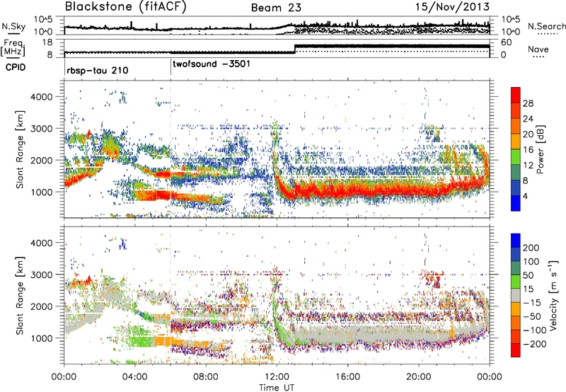This screenshot has height=392, width=566.
Task: Select the "Beam 23" heading
Action: point(276,8)
